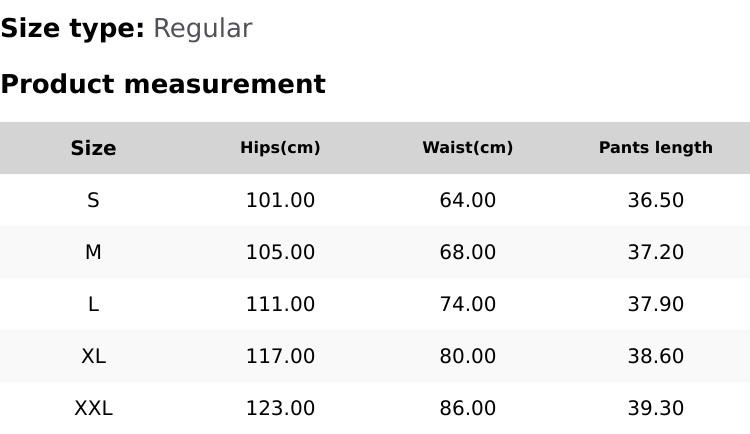Click the Hips(cm) column header
The image size is (750, 434).
coord(280,148)
